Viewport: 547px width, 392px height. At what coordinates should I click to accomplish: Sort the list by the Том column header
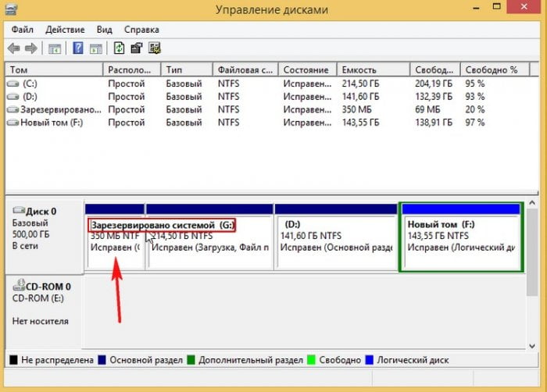click(x=54, y=69)
